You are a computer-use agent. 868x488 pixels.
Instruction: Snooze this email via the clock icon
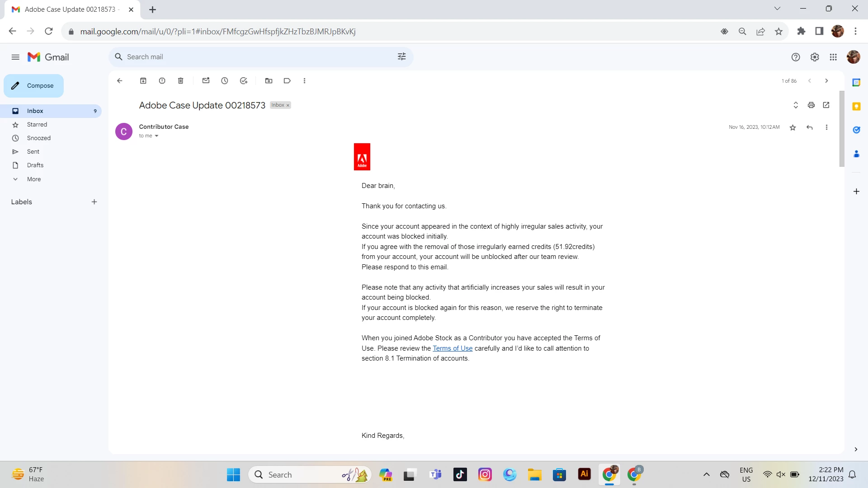point(225,81)
